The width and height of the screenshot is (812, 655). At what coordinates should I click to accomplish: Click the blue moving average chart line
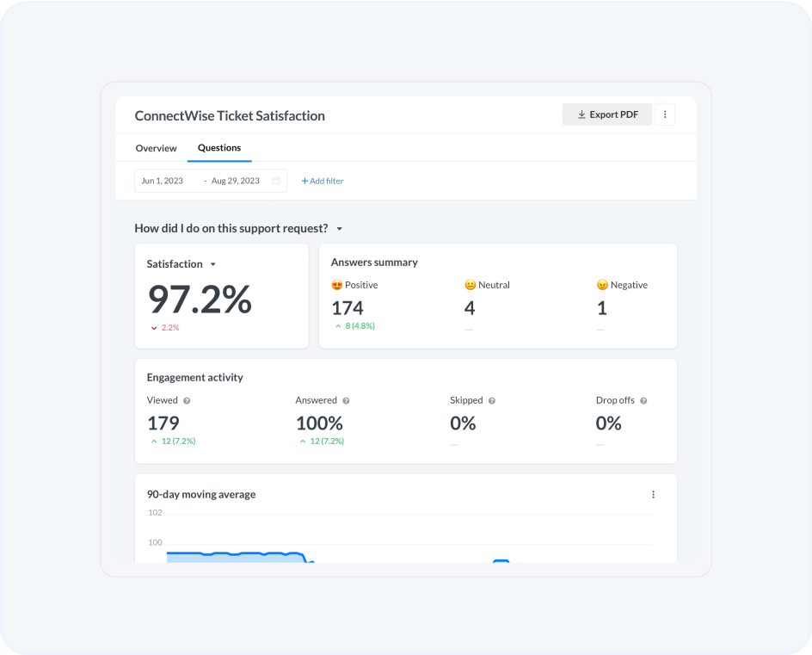point(236,553)
